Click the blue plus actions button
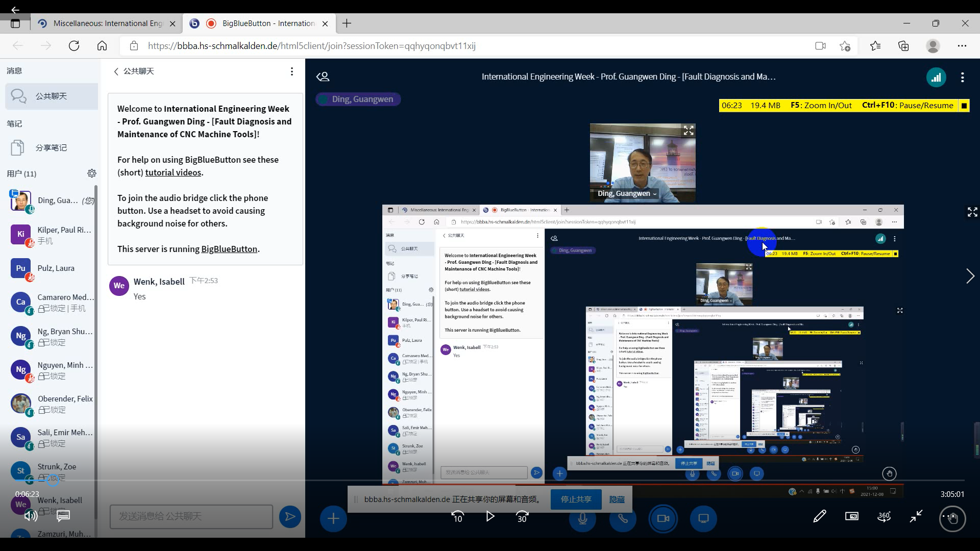 [333, 518]
